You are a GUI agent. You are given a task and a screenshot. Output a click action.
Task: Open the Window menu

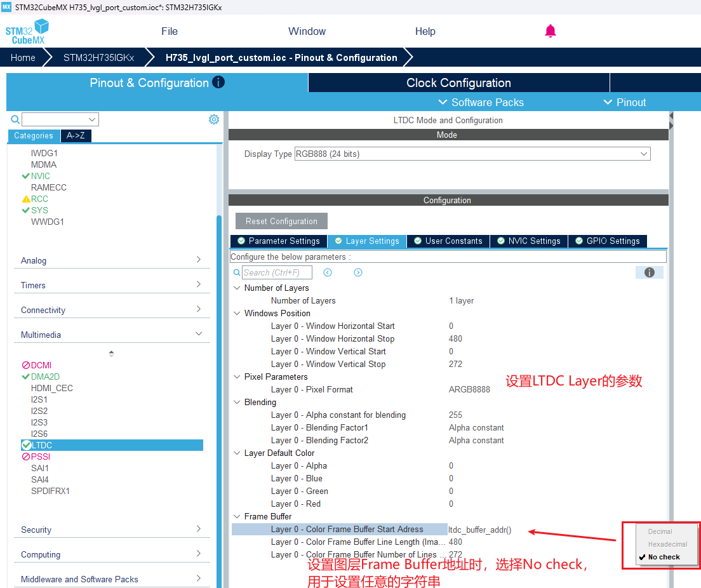pos(307,31)
